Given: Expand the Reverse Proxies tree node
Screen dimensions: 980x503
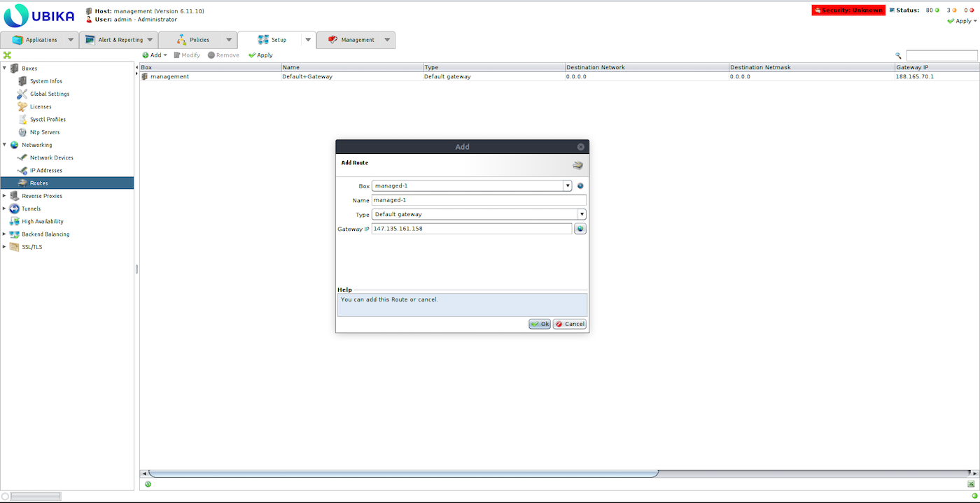Looking at the screenshot, I should (x=4, y=196).
